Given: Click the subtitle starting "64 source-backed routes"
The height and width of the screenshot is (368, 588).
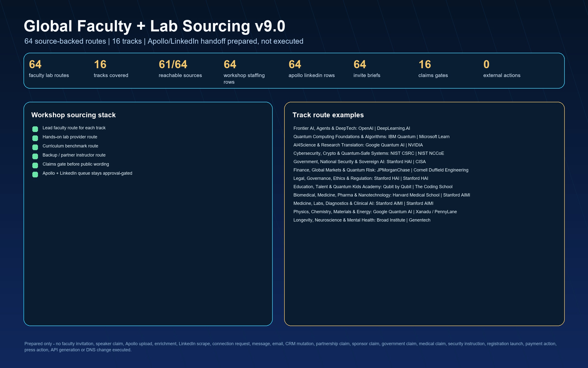Looking at the screenshot, I should [164, 41].
